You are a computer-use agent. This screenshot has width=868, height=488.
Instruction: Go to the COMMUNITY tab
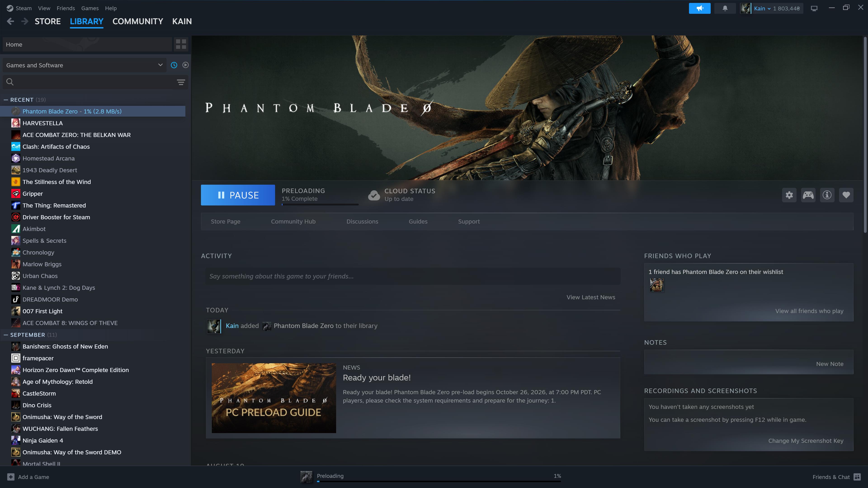coord(137,21)
